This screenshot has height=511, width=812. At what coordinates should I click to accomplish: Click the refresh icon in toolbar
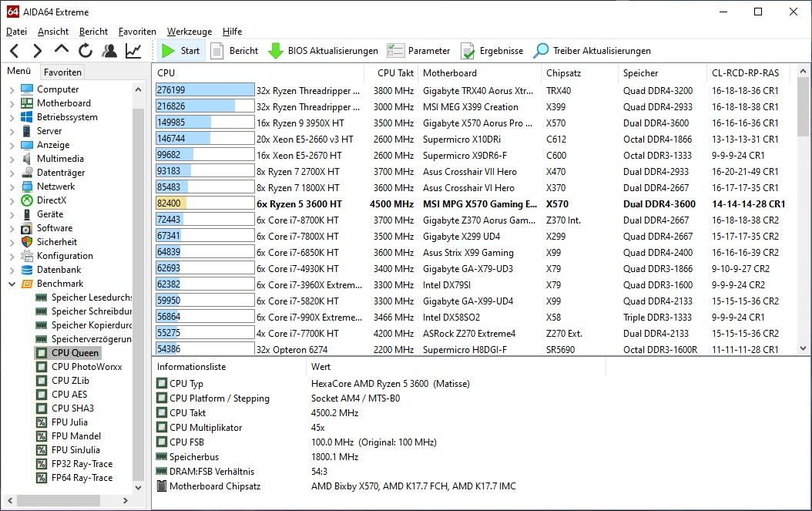tap(86, 51)
